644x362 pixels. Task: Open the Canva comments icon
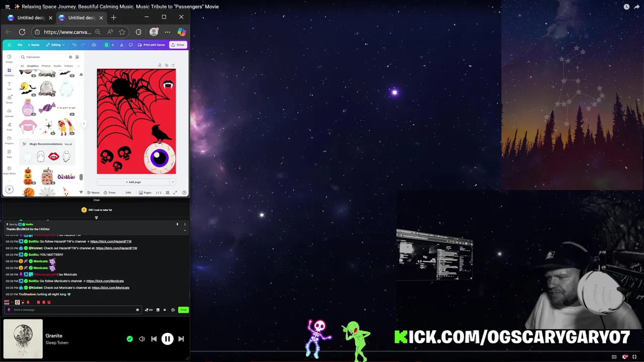tap(130, 45)
